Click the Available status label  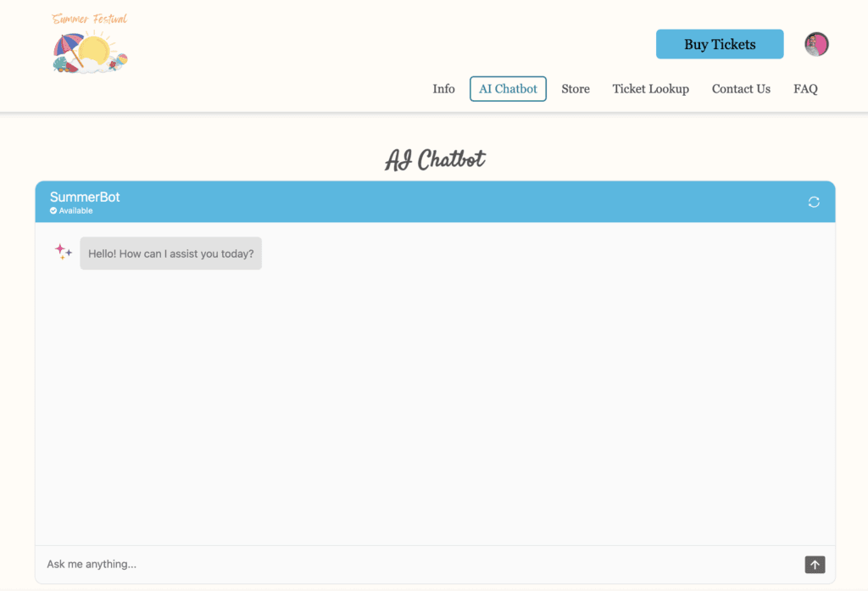pyautogui.click(x=75, y=211)
